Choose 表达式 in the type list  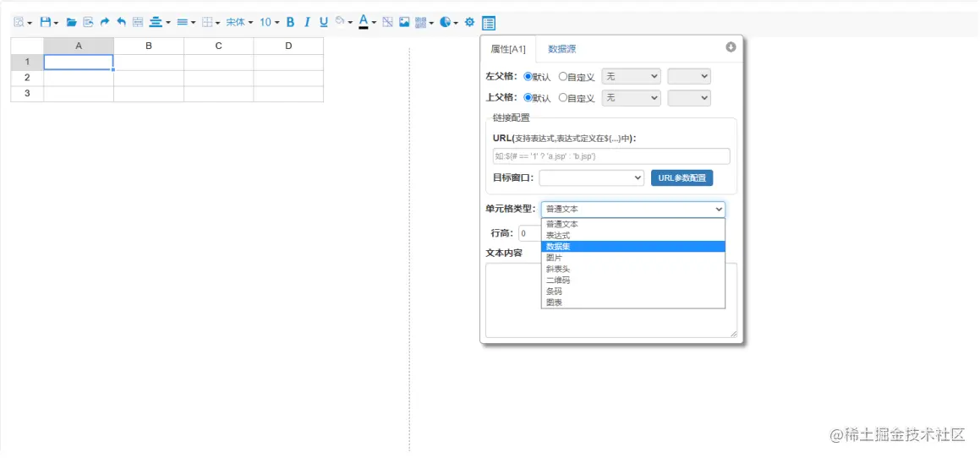coord(633,235)
